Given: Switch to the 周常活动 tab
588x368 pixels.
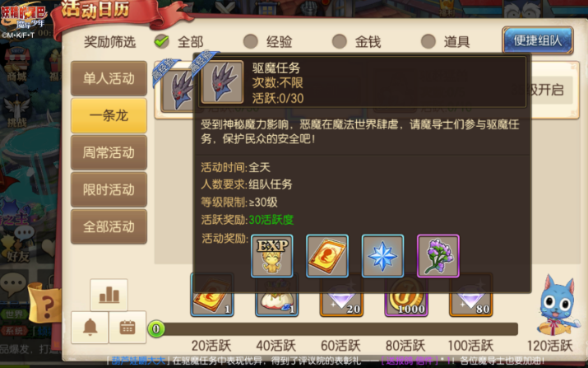Looking at the screenshot, I should click(109, 152).
